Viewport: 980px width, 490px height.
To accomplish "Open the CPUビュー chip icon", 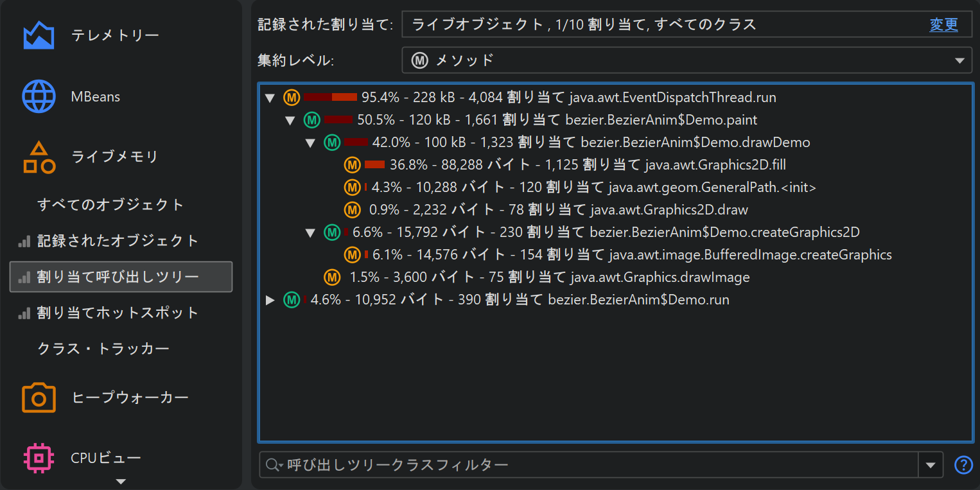I will 39,458.
